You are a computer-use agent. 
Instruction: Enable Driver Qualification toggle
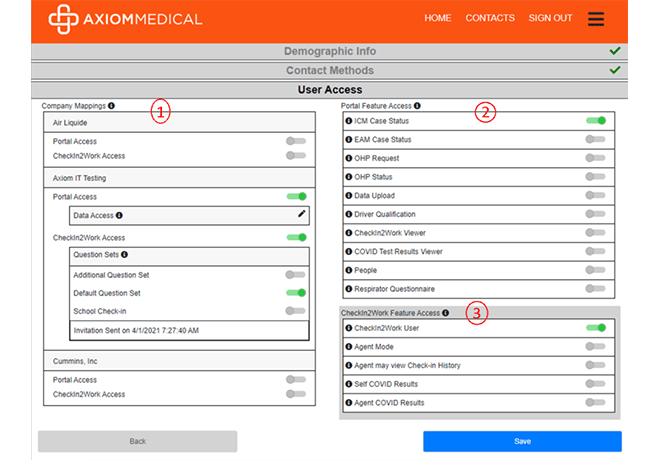(595, 214)
